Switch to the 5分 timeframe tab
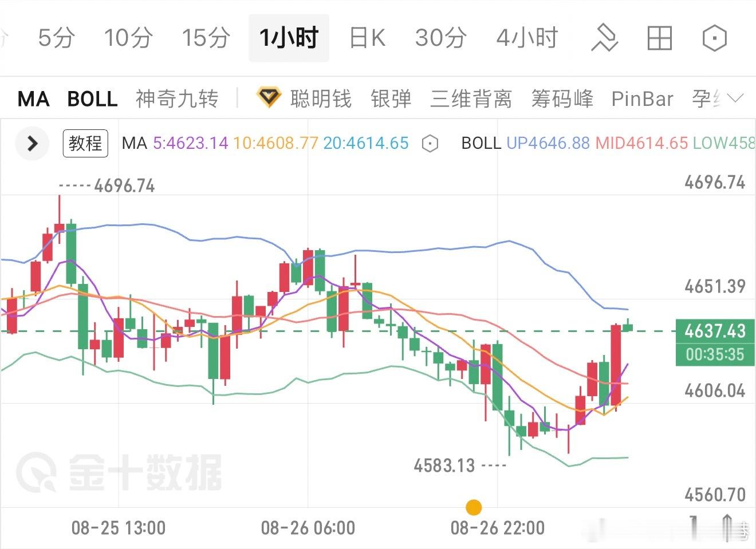The width and height of the screenshot is (756, 549). pos(57,38)
